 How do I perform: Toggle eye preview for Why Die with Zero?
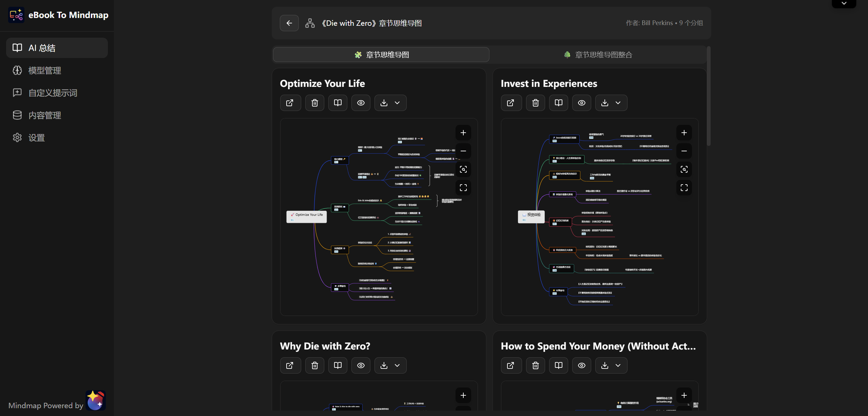point(361,365)
